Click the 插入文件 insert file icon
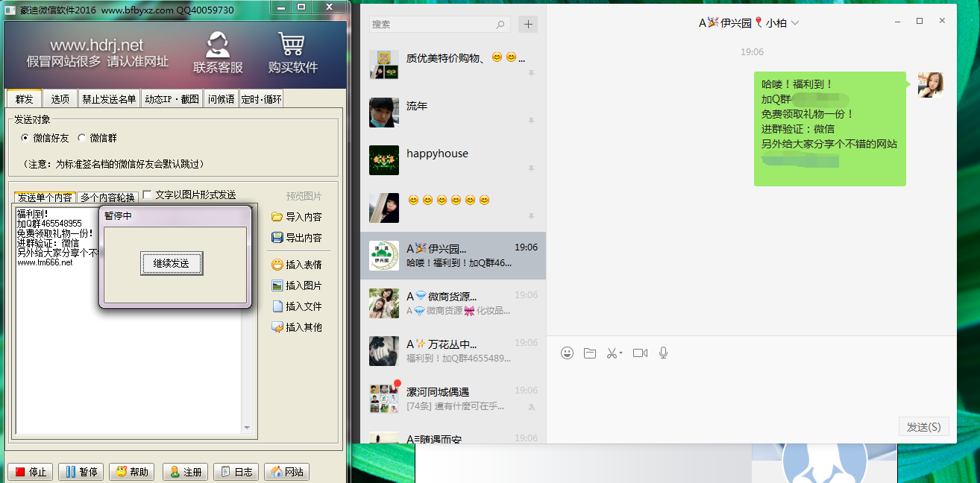 coord(295,306)
